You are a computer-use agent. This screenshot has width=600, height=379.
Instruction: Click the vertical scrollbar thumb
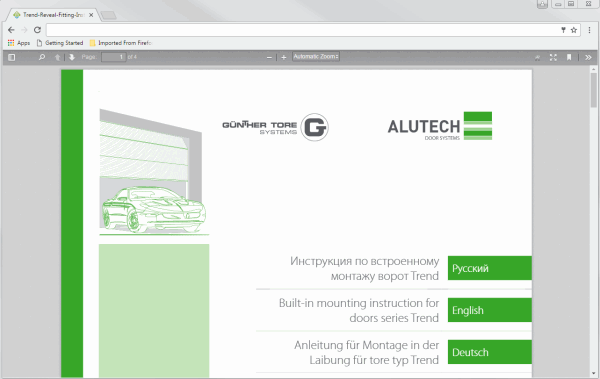(x=593, y=90)
